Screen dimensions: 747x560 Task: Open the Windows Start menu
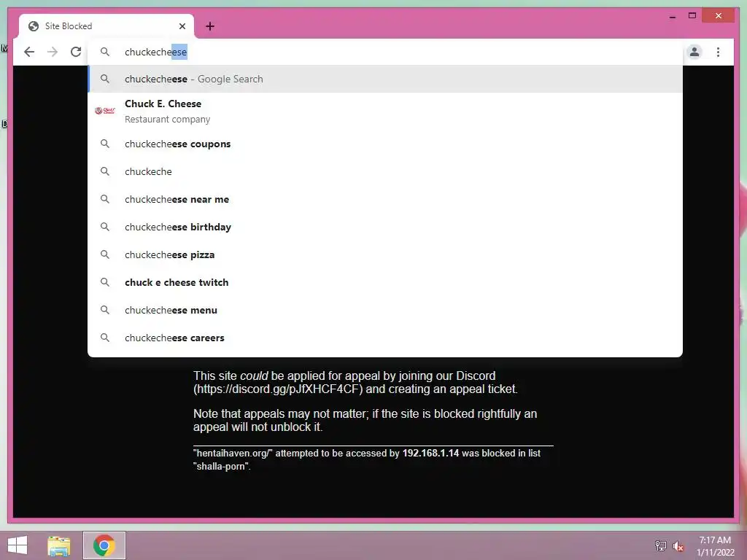pos(18,545)
